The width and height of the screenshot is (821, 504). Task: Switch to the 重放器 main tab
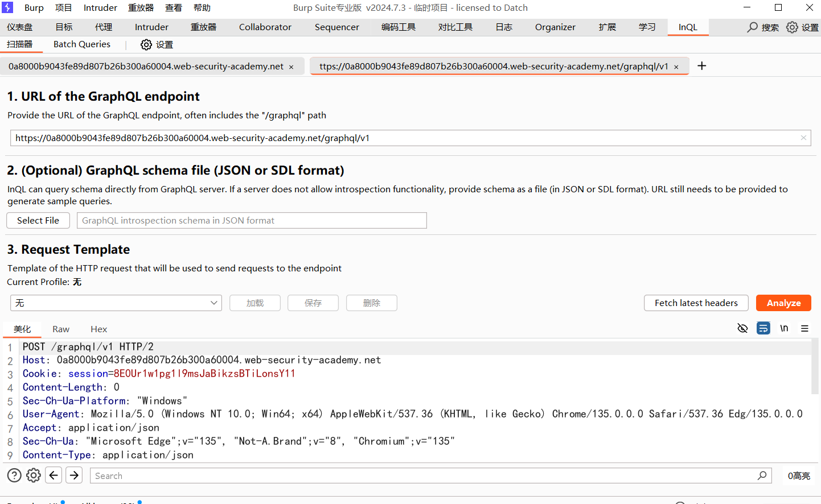tap(203, 27)
